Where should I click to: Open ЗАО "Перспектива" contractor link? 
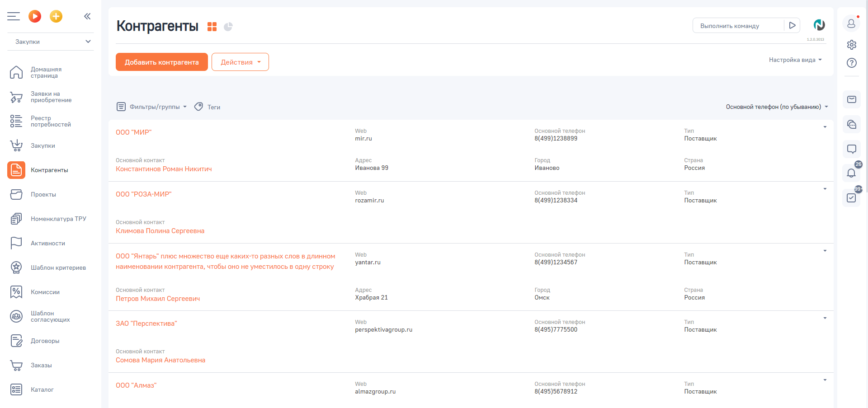pyautogui.click(x=146, y=324)
